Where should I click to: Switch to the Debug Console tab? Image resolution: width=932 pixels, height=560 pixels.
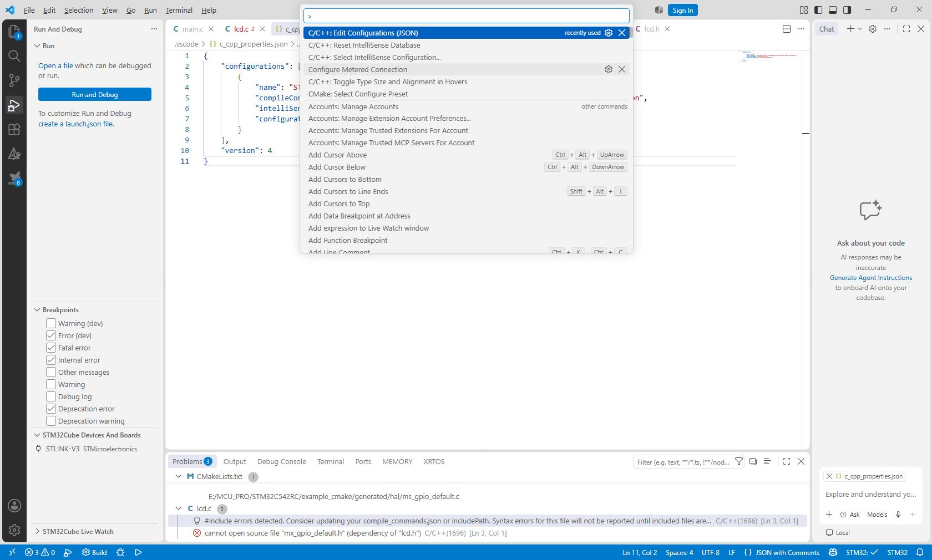click(281, 461)
